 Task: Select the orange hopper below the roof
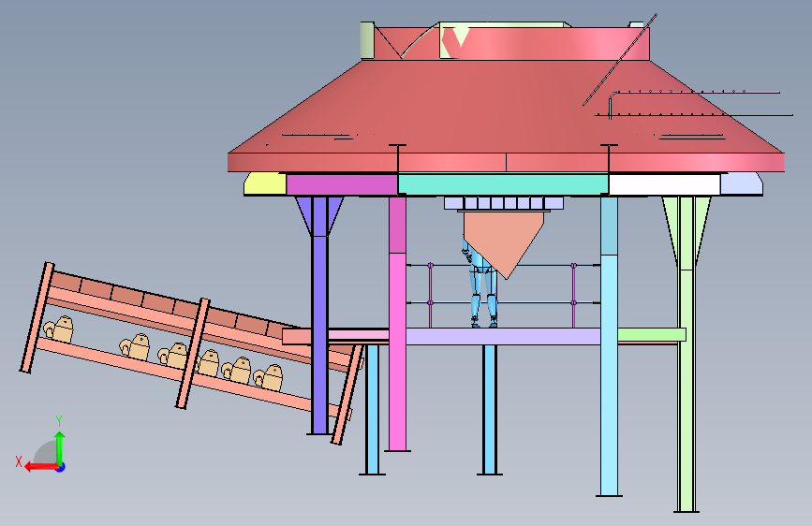pos(503,243)
